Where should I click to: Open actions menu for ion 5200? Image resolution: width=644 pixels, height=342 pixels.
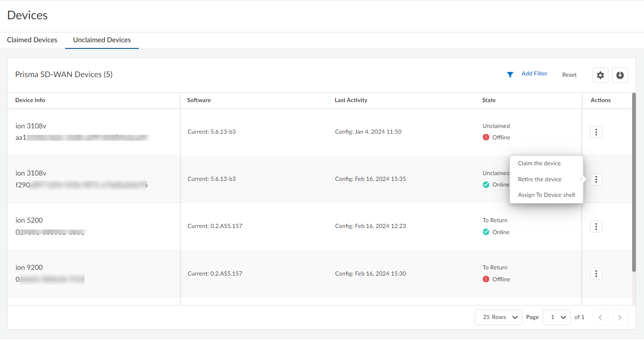(596, 226)
